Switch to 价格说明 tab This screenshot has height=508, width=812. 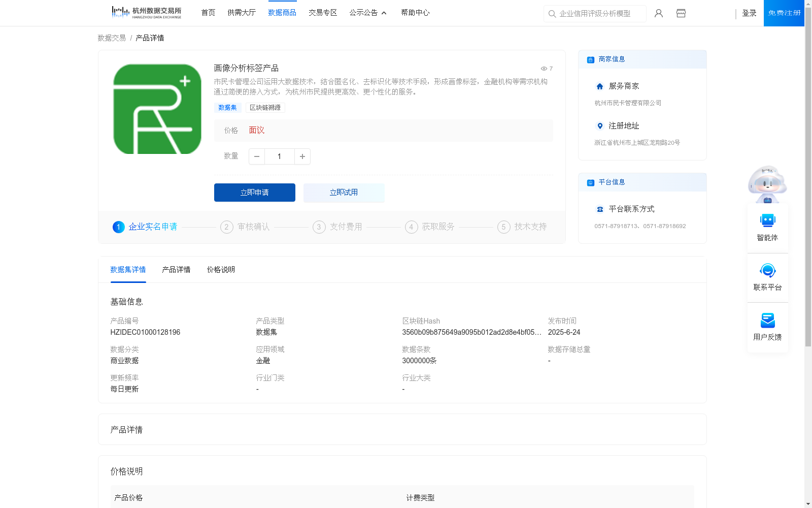(221, 270)
